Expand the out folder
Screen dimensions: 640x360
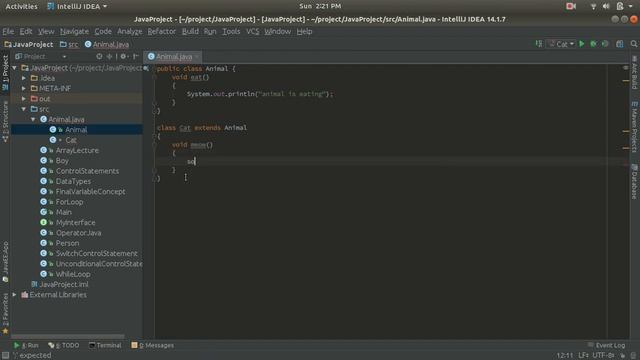pos(24,99)
